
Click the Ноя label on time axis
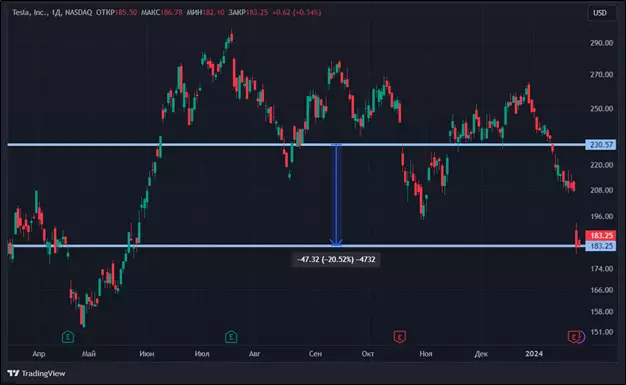click(x=426, y=354)
